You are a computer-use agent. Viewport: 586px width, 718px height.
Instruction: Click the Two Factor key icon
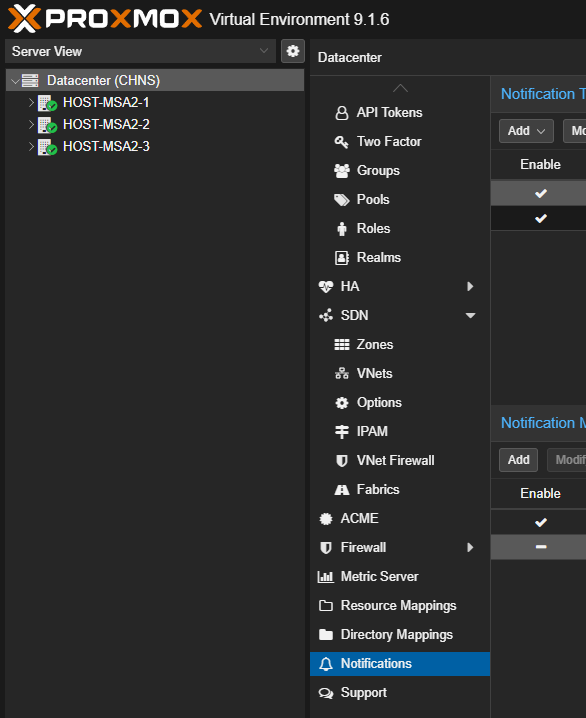pyautogui.click(x=342, y=141)
